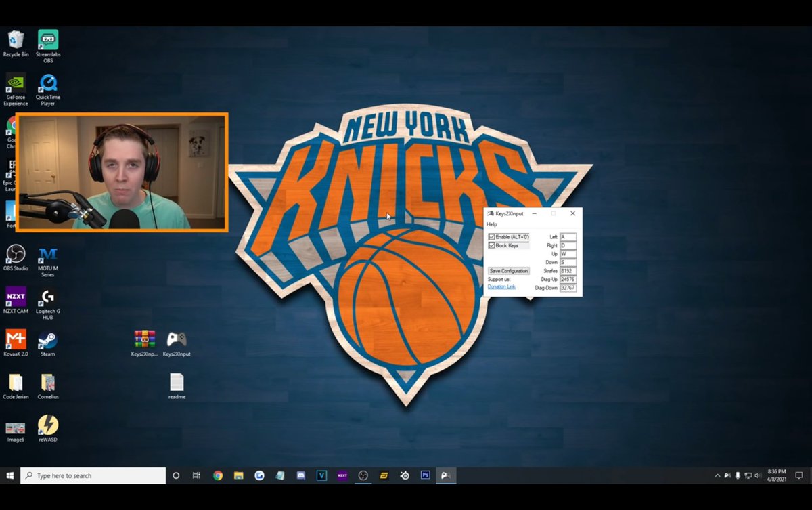
Task: Click the Strafes value field 8192
Action: pos(568,271)
